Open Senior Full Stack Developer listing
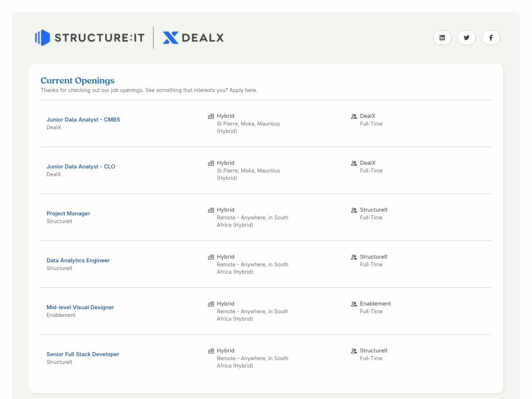This screenshot has height=399, width=532. (83, 354)
